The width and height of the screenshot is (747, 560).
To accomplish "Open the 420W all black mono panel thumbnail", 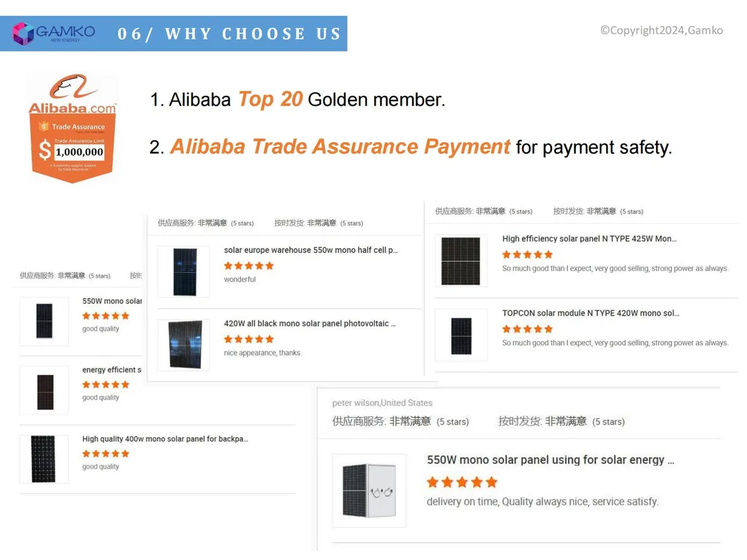I will pyautogui.click(x=184, y=344).
